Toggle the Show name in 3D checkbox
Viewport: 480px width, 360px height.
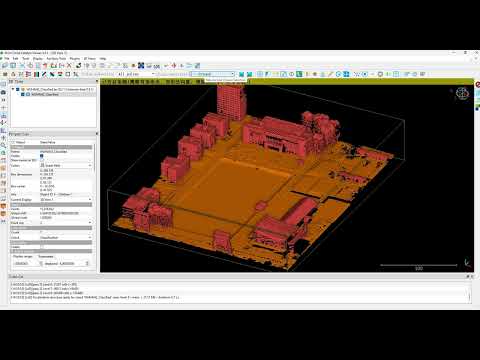tap(42, 160)
